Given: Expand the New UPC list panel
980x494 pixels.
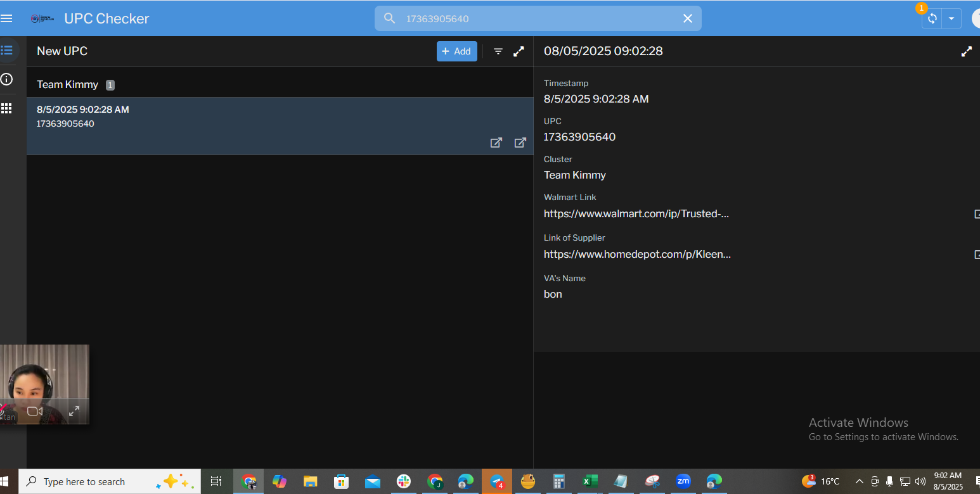Looking at the screenshot, I should point(519,51).
